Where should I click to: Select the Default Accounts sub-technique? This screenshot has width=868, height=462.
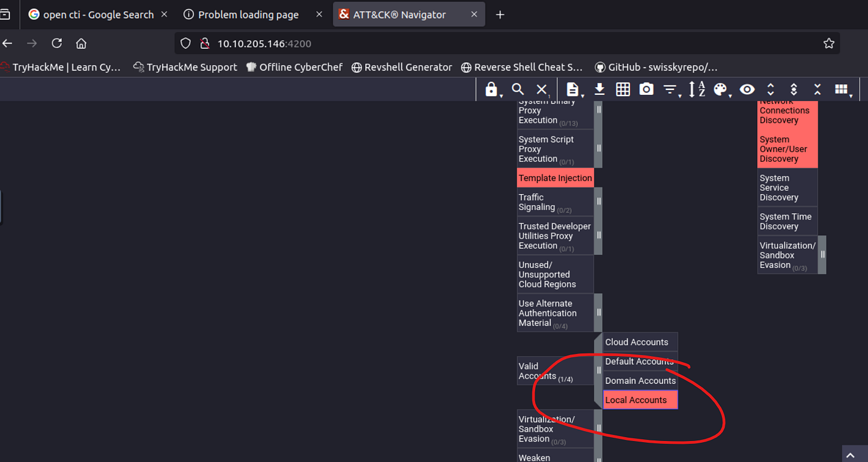click(x=640, y=362)
